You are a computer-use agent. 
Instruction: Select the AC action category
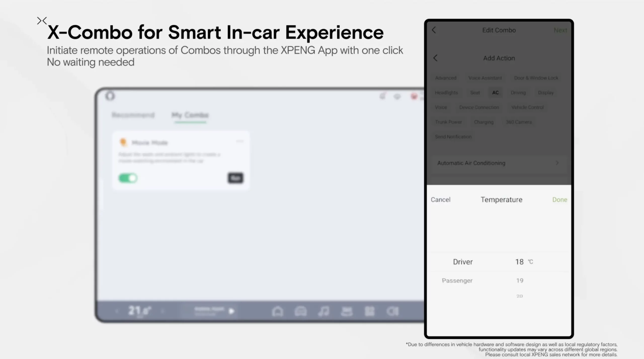[x=495, y=93]
